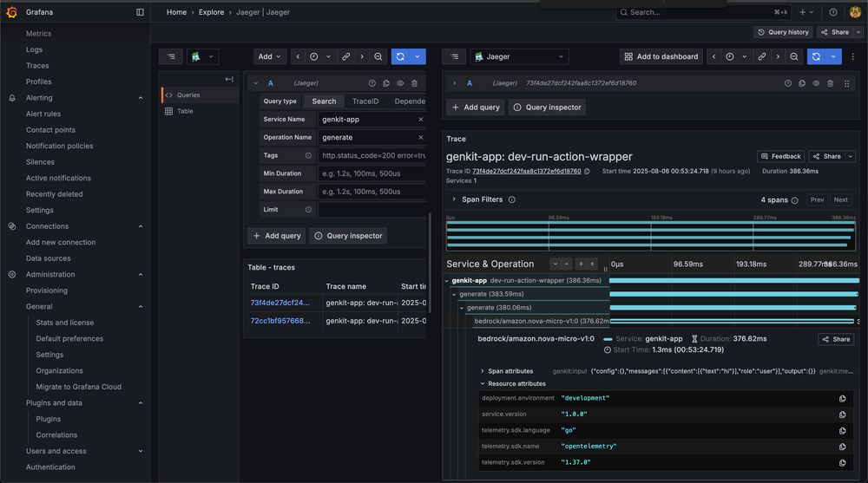Copy the right pane shortened link

pyautogui.click(x=762, y=56)
